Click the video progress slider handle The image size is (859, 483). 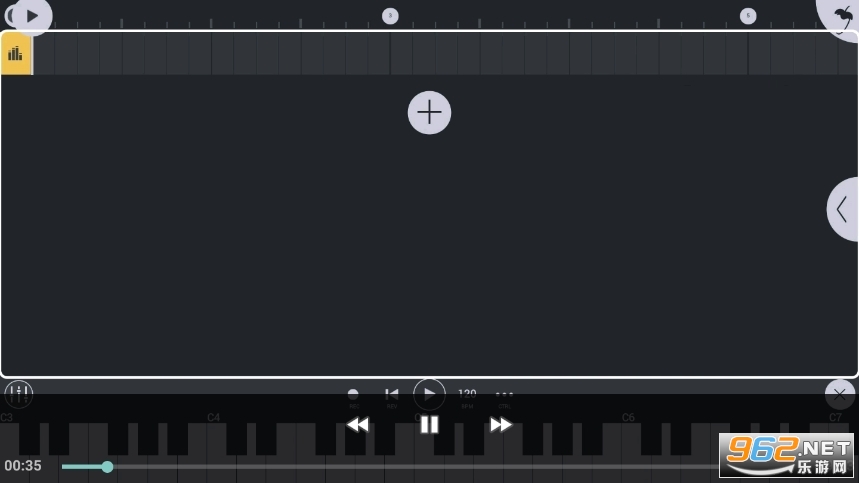click(107, 467)
